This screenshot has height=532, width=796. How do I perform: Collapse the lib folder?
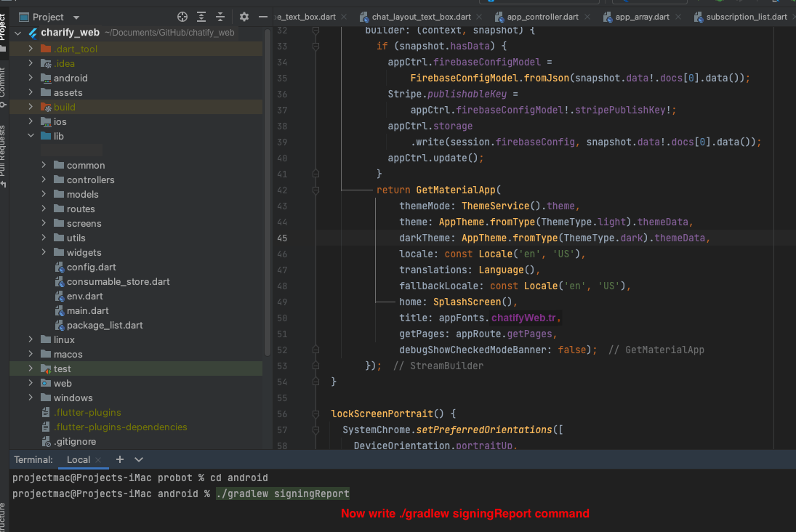31,136
